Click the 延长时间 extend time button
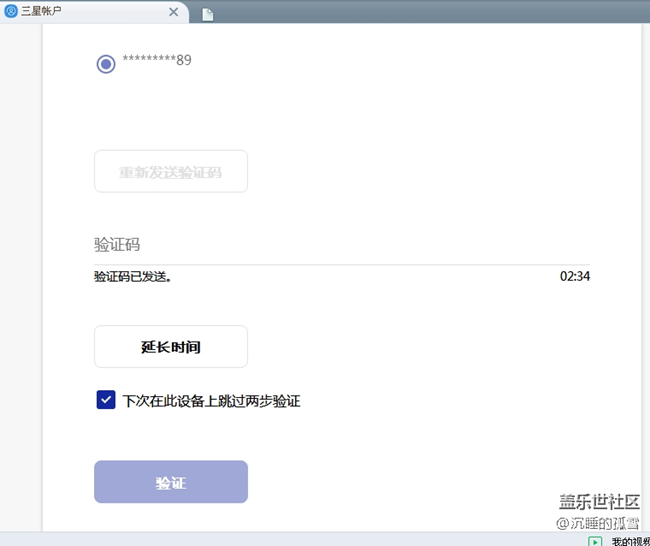This screenshot has width=650, height=546. pyautogui.click(x=171, y=347)
